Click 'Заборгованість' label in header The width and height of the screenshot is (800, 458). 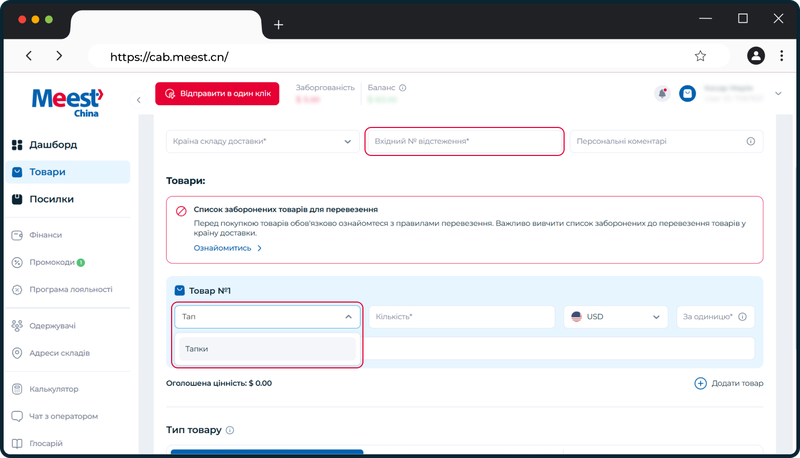point(325,88)
